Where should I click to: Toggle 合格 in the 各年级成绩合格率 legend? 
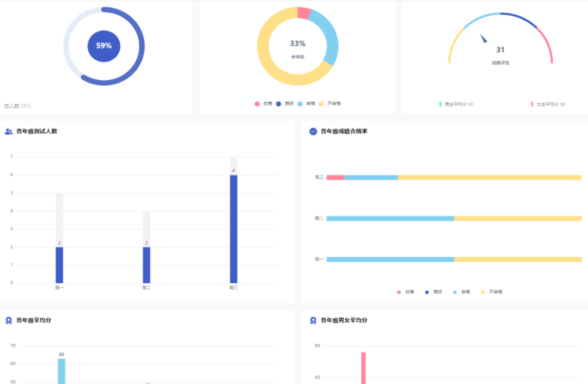(x=461, y=292)
